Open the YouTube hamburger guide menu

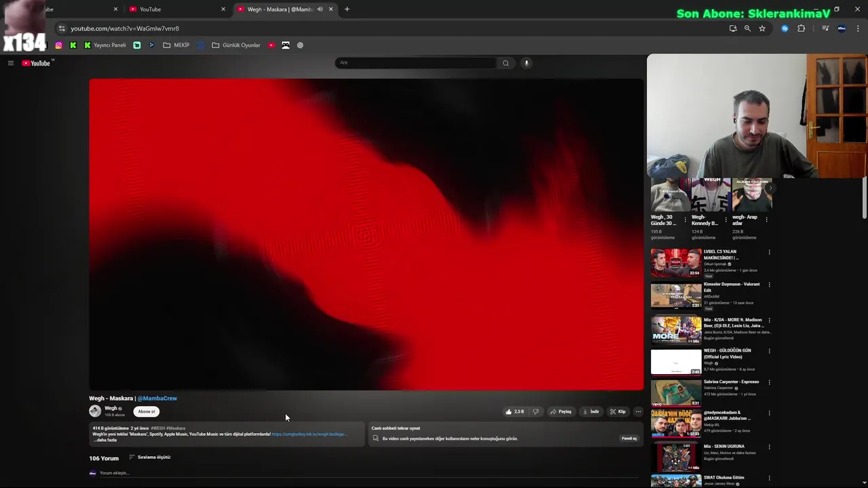click(10, 63)
